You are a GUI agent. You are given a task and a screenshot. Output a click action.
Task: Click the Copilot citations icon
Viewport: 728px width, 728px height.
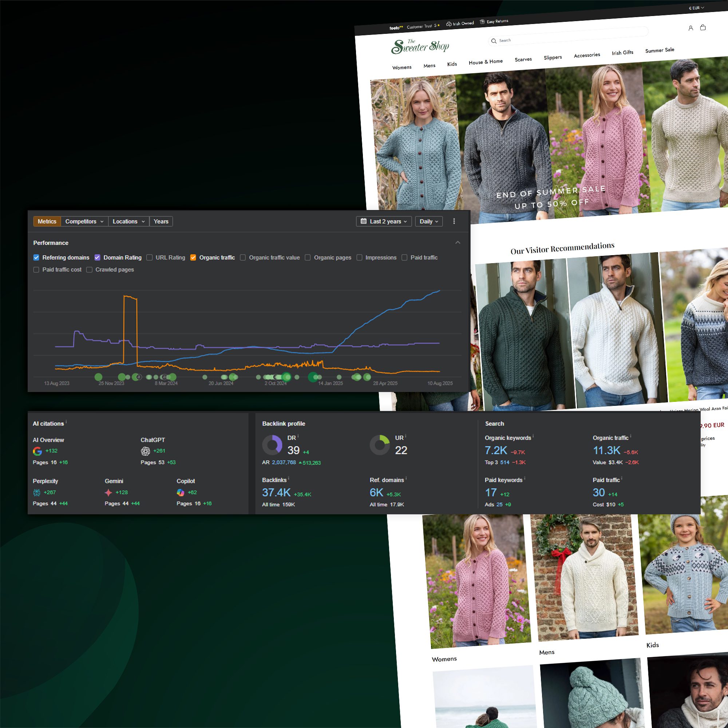pyautogui.click(x=181, y=492)
